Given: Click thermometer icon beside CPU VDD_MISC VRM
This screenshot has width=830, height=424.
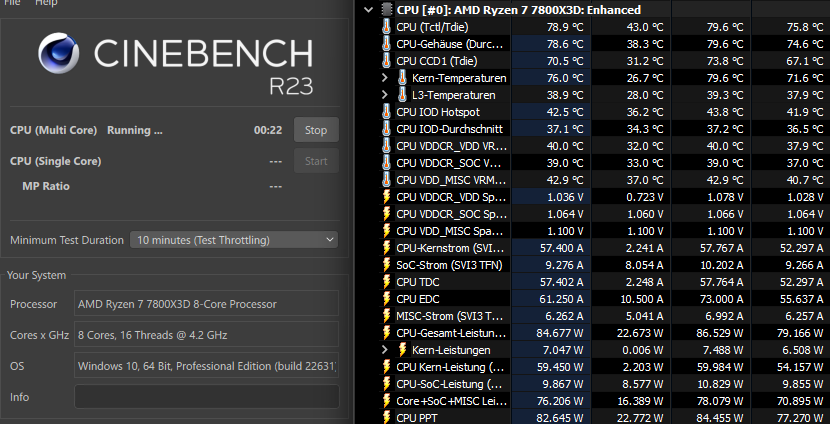Looking at the screenshot, I should tap(386, 179).
